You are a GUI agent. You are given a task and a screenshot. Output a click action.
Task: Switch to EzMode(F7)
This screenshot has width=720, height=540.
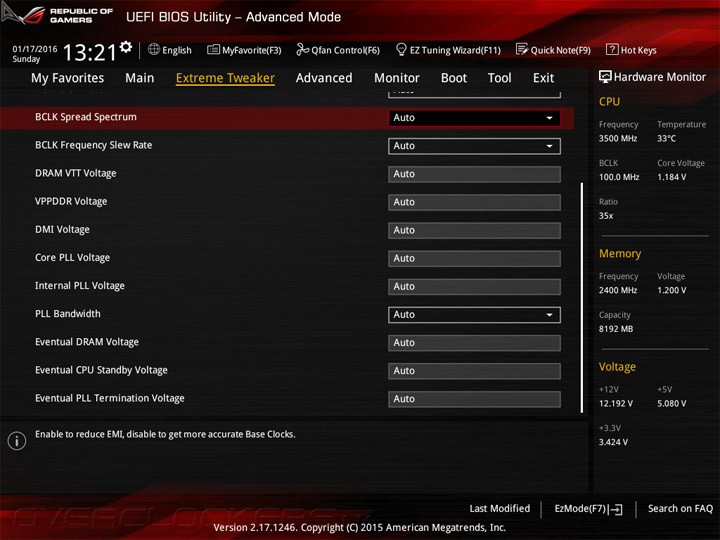click(589, 509)
